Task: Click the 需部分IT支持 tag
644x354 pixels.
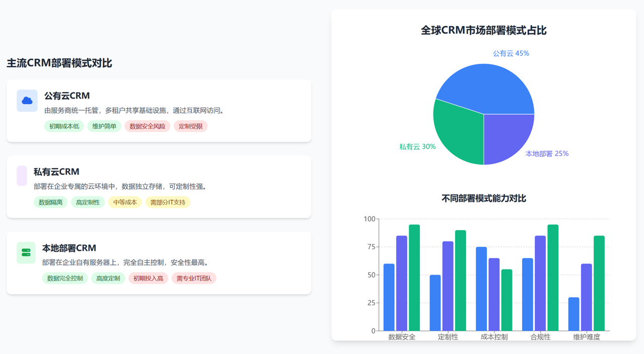Action: pos(168,202)
